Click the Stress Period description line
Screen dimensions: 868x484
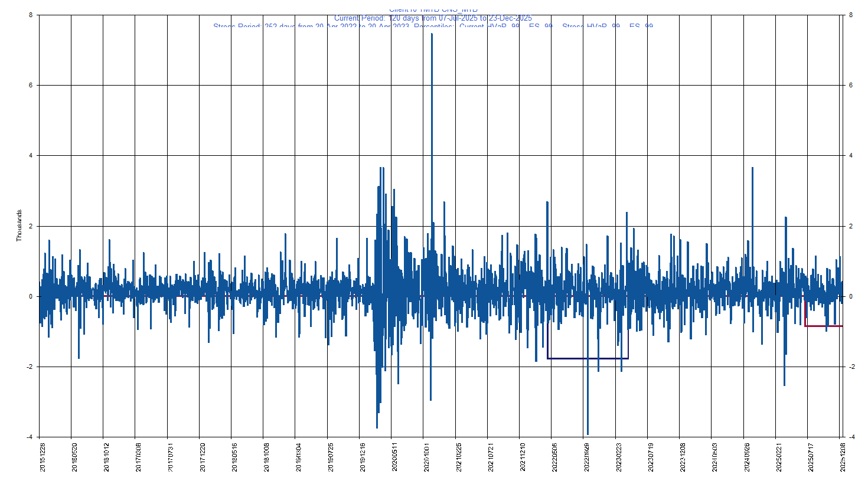434,27
